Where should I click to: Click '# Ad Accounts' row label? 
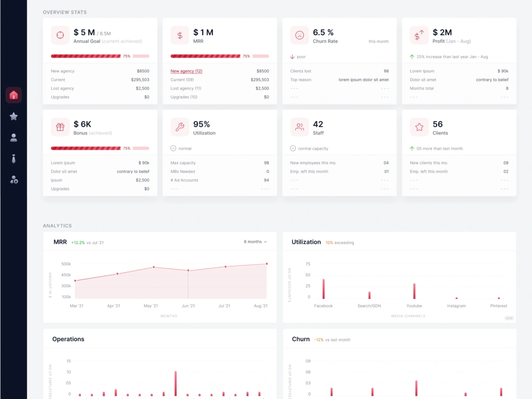[x=184, y=180]
